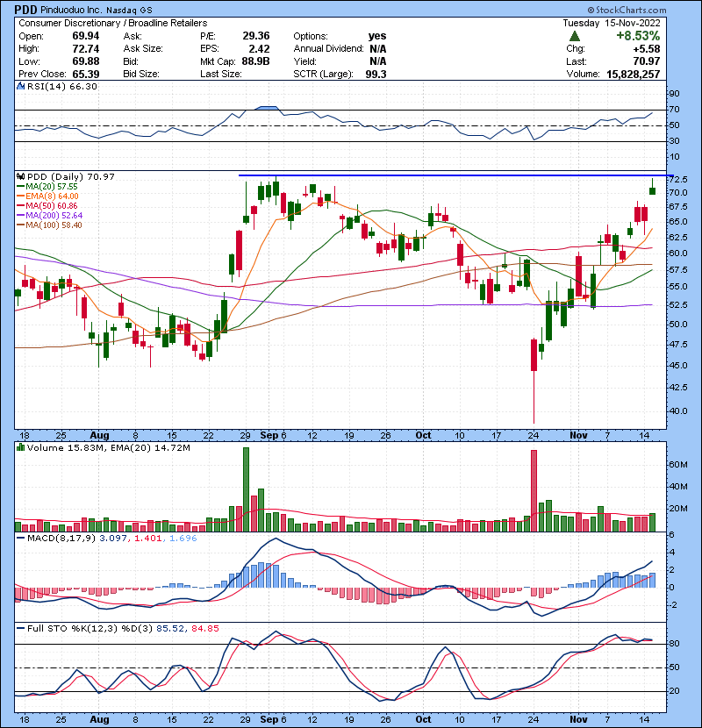Click the 72.5 price axis label
Viewport: 702px width, 728px height.
pyautogui.click(x=679, y=179)
